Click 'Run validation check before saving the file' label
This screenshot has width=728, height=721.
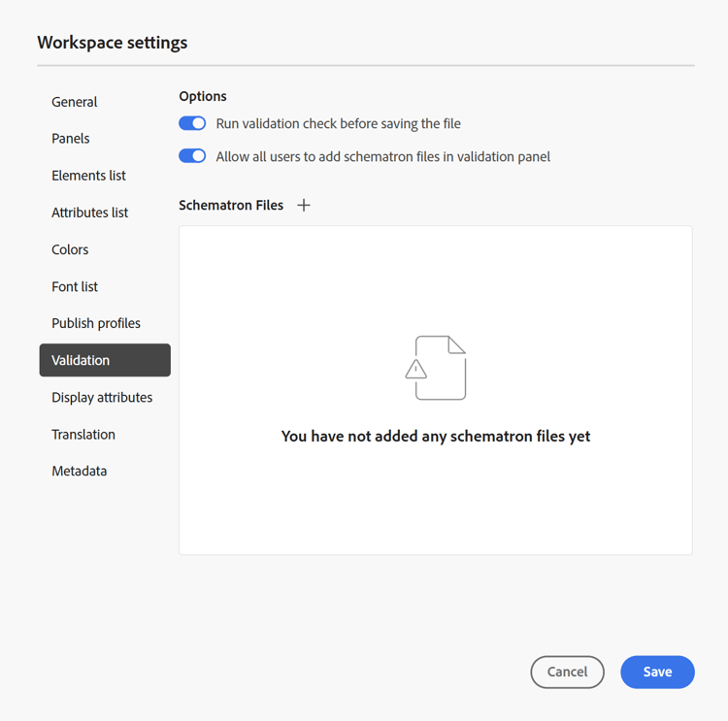tap(338, 123)
